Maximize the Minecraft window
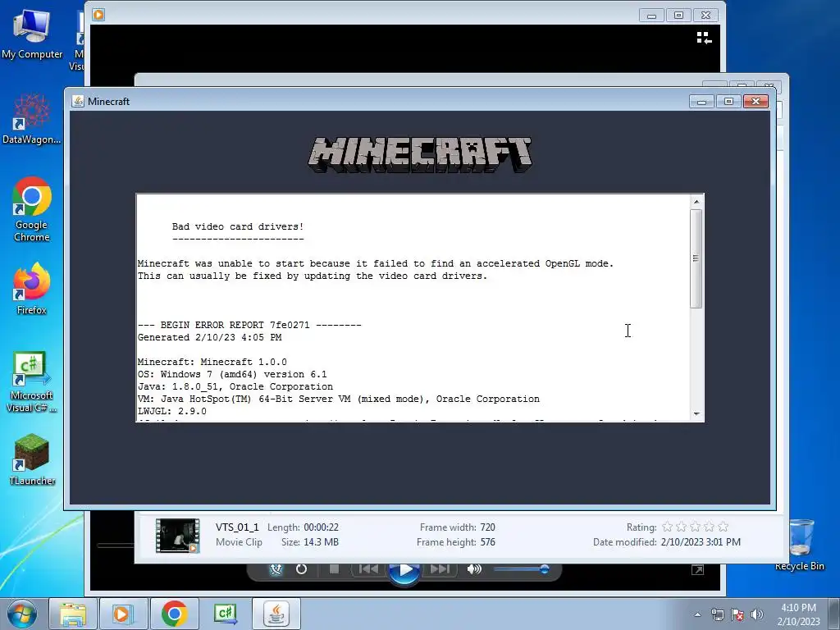Screen dimensions: 840x630 pyautogui.click(x=728, y=101)
